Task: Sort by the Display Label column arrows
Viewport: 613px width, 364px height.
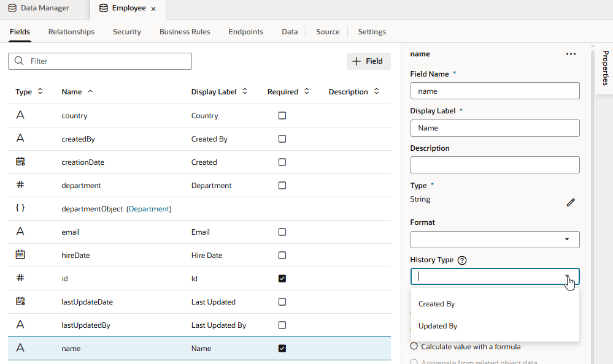Action: [245, 91]
